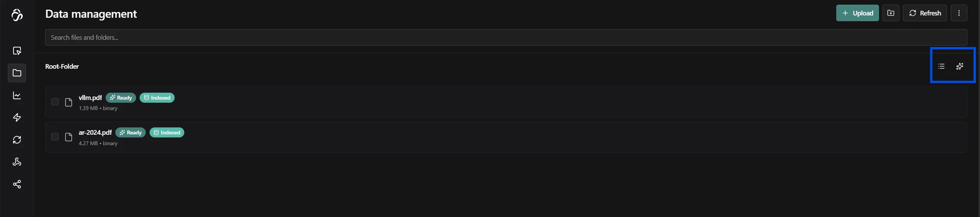Click the Upload button
980x217 pixels.
857,13
